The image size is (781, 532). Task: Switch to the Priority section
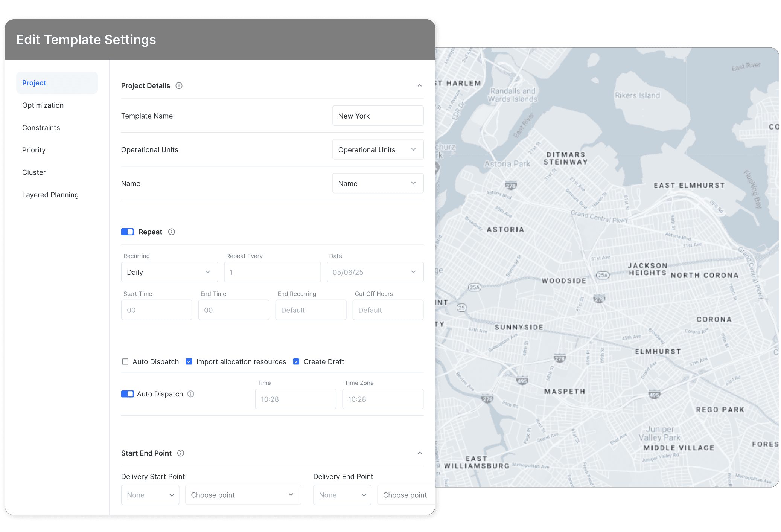pos(34,150)
